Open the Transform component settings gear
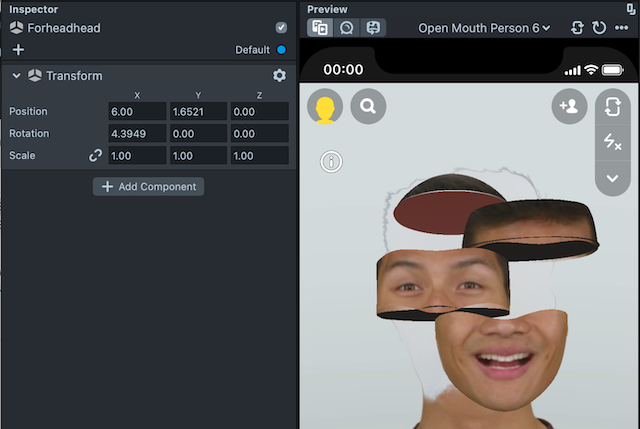640x429 pixels. 279,76
